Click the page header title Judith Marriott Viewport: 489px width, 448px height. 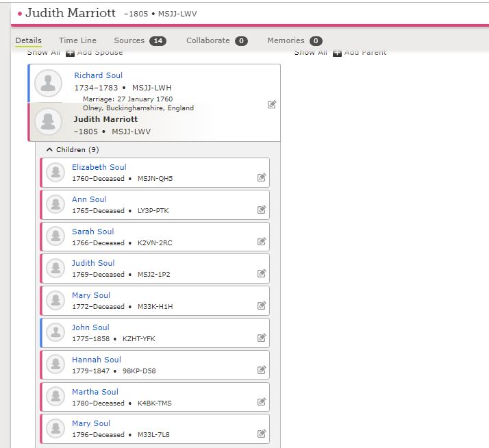point(71,13)
